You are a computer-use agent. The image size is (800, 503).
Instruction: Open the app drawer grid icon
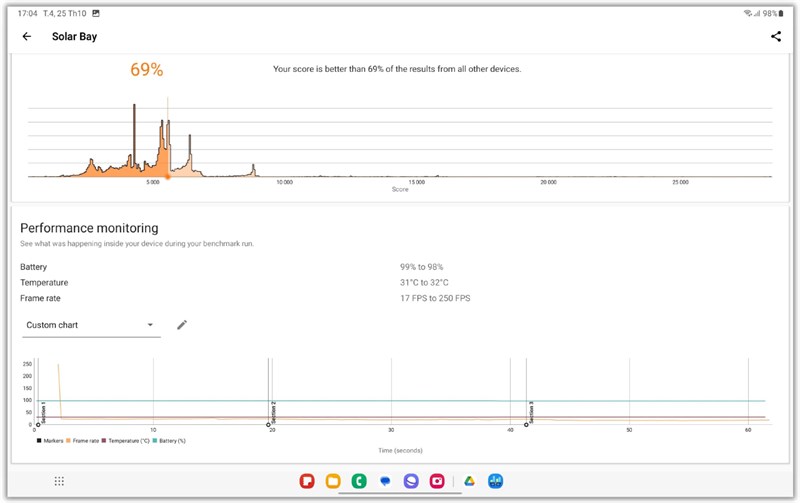click(59, 481)
